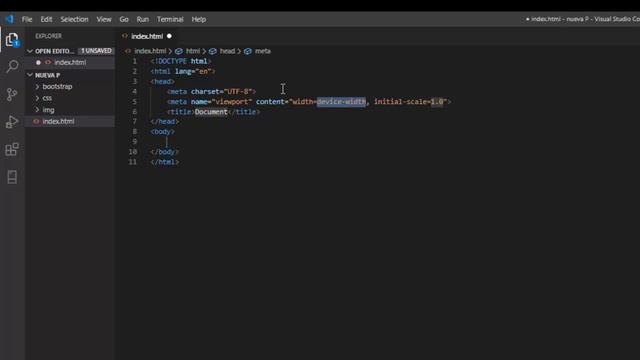
Task: Open the Run and Debug view
Action: coord(12,122)
